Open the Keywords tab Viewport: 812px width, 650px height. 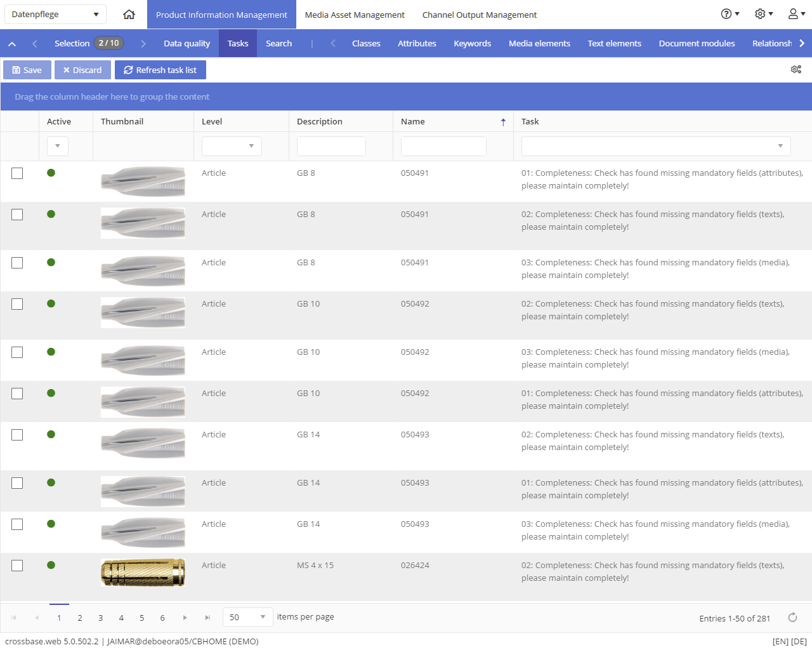click(x=473, y=44)
